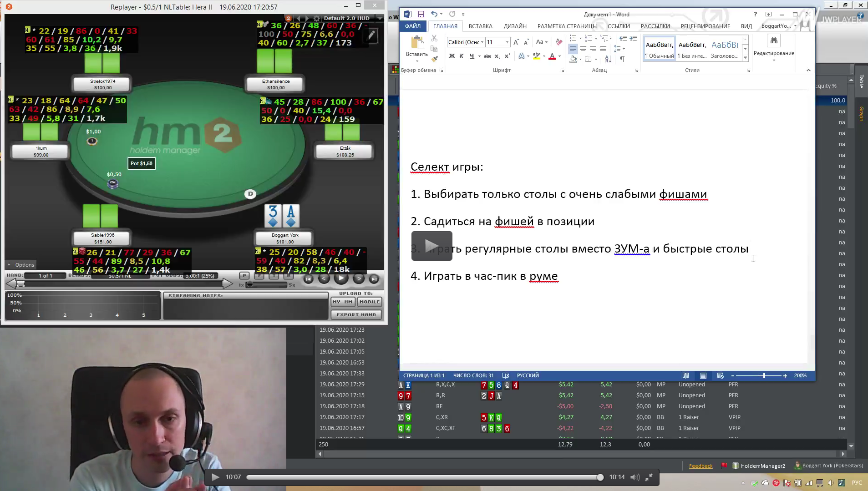Play the video with the player button
The height and width of the screenshot is (491, 868).
click(215, 477)
